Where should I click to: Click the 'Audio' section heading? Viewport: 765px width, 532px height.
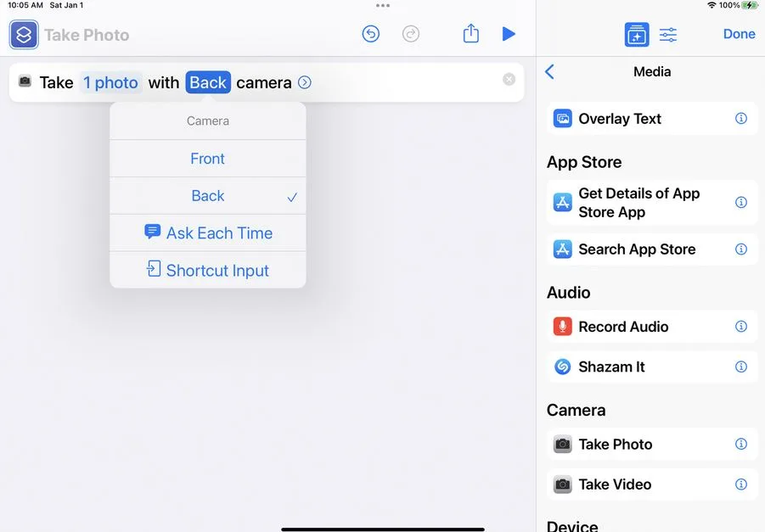click(568, 293)
